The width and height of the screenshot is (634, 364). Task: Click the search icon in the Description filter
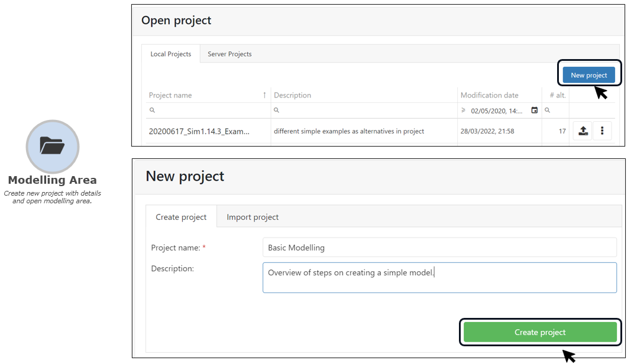pyautogui.click(x=276, y=110)
